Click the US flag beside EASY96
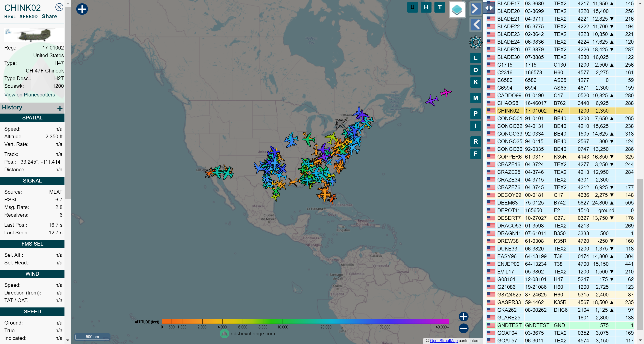 (491, 256)
